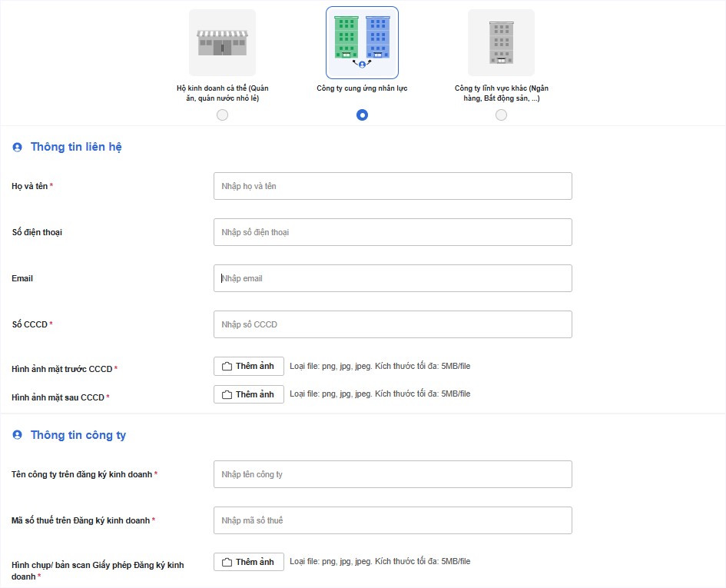Click the Họ và tên input field
726x588 pixels.
[x=393, y=186]
